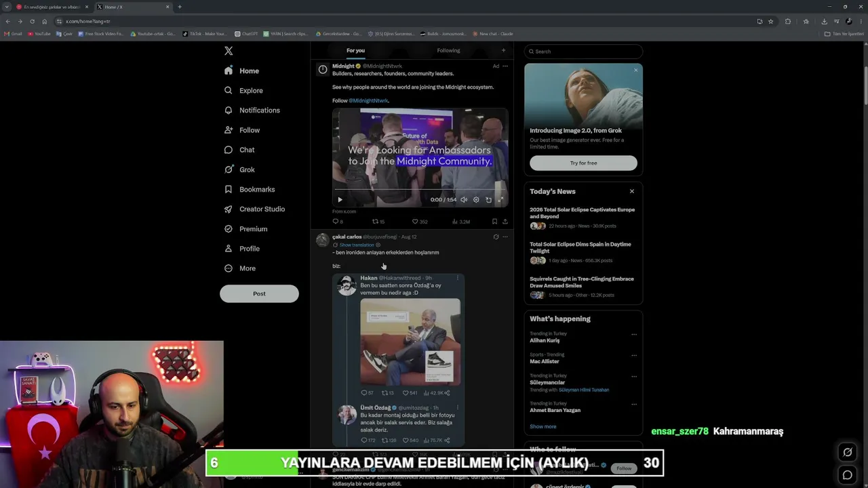
Task: Select the Home / X browser tab
Action: coord(132,7)
